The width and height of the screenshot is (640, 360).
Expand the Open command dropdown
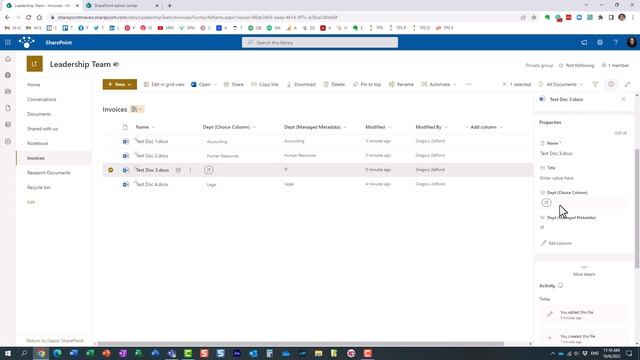[215, 84]
